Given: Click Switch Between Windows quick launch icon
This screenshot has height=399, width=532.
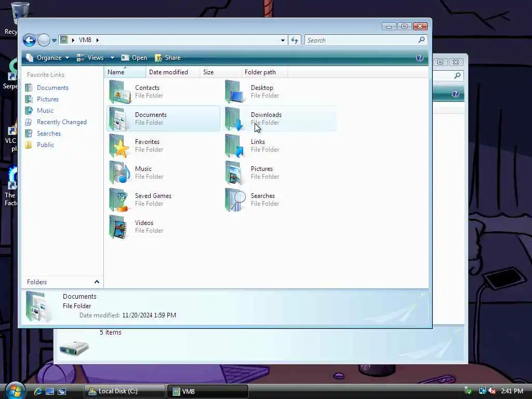Looking at the screenshot, I should (62, 391).
